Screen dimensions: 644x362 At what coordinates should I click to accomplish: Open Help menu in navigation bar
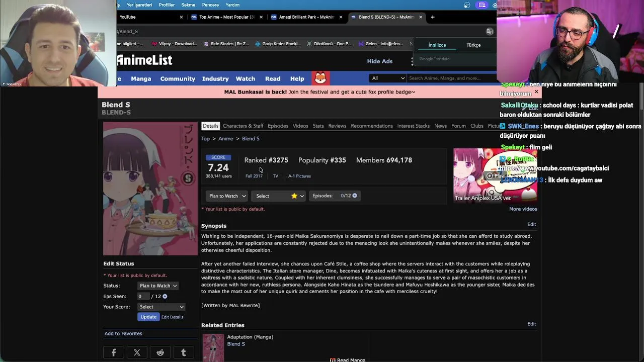point(297,79)
